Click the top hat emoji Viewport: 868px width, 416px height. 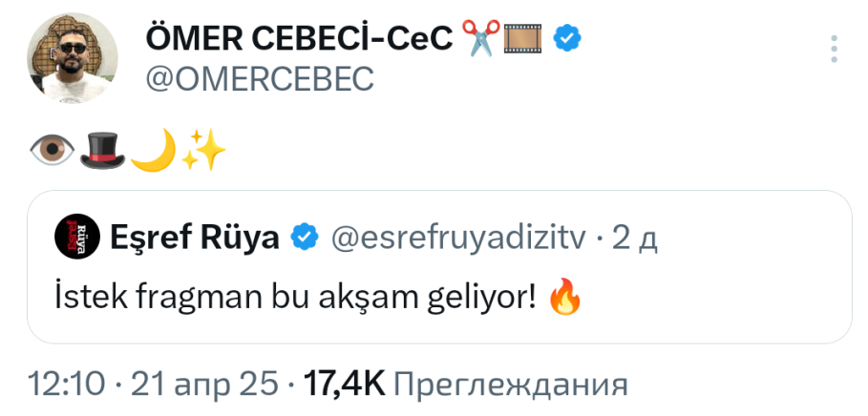(x=101, y=151)
